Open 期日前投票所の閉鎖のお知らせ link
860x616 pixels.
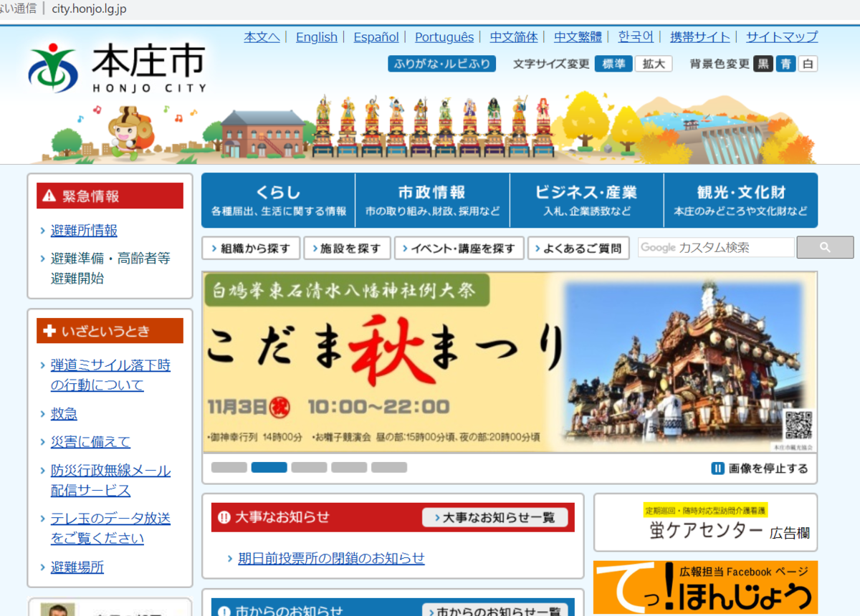331,558
